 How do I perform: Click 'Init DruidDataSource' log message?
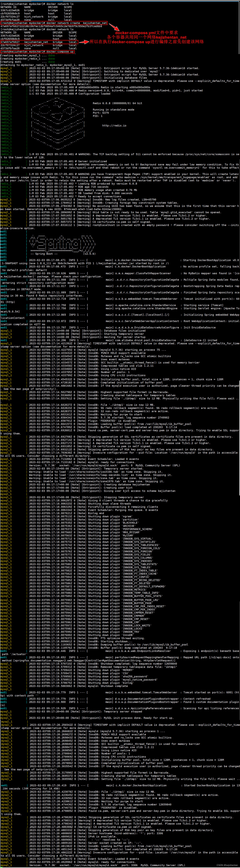click(x=199, y=327)
